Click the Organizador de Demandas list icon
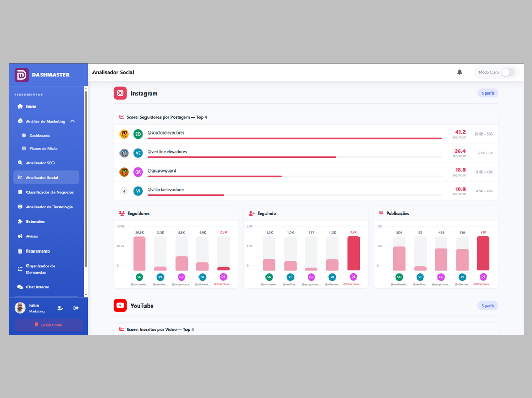Viewport: 532px width, 398px height. click(x=20, y=269)
